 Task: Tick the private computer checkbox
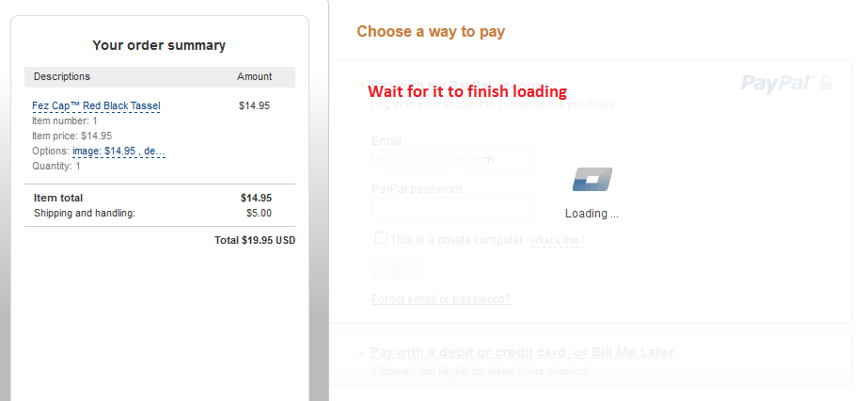pyautogui.click(x=381, y=238)
